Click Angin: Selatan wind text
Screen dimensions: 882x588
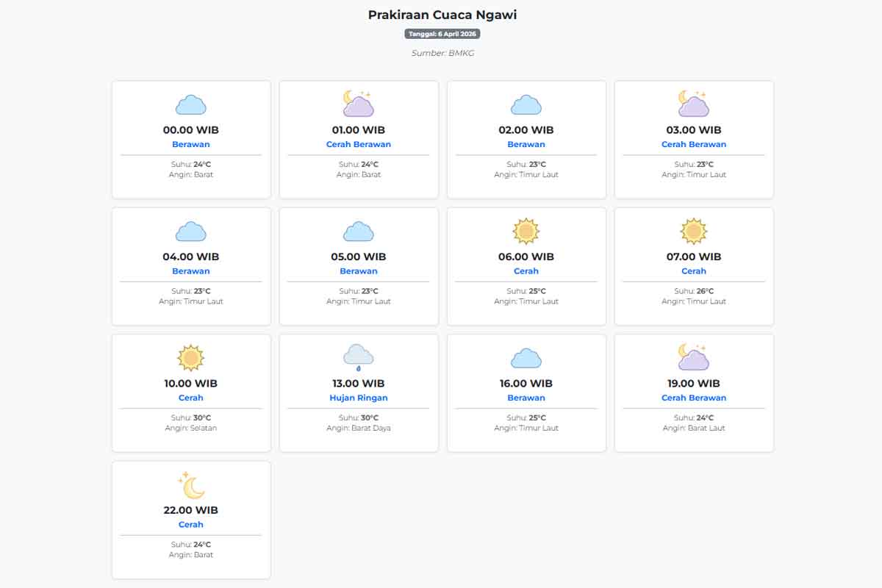[191, 428]
